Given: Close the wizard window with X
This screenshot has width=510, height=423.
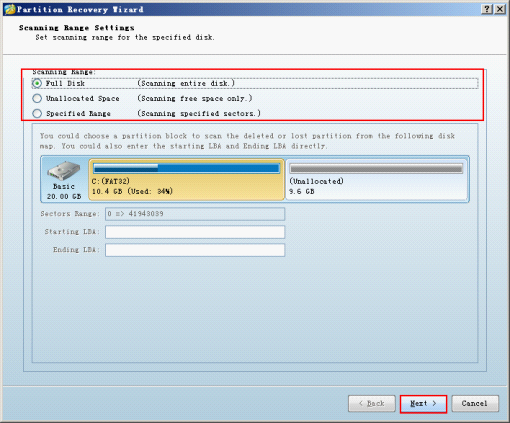Looking at the screenshot, I should click(500, 9).
